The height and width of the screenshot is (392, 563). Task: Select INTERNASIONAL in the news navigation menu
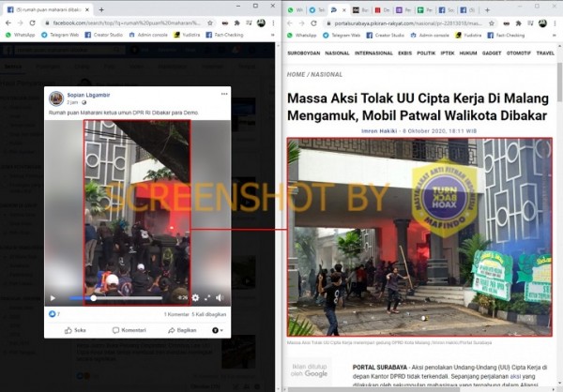[x=374, y=53]
